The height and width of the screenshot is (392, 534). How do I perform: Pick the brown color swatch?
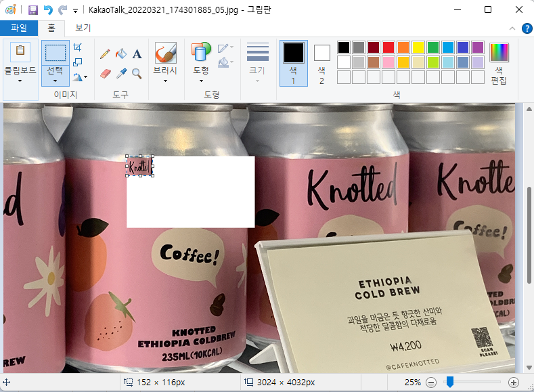click(x=374, y=62)
